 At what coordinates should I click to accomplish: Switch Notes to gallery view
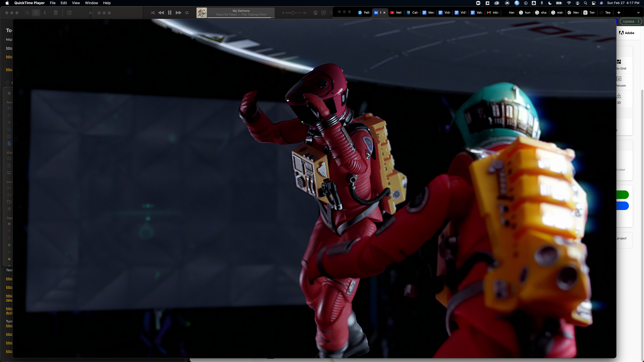coord(36,13)
